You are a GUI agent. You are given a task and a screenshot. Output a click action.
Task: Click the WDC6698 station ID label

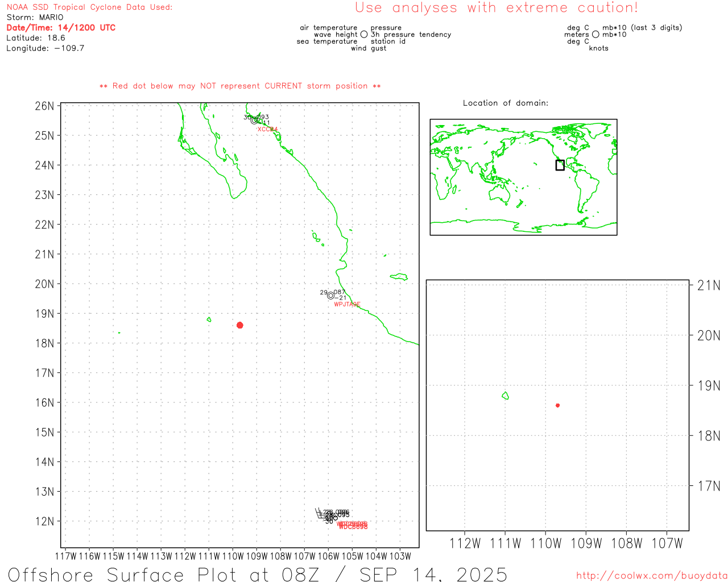[353, 527]
